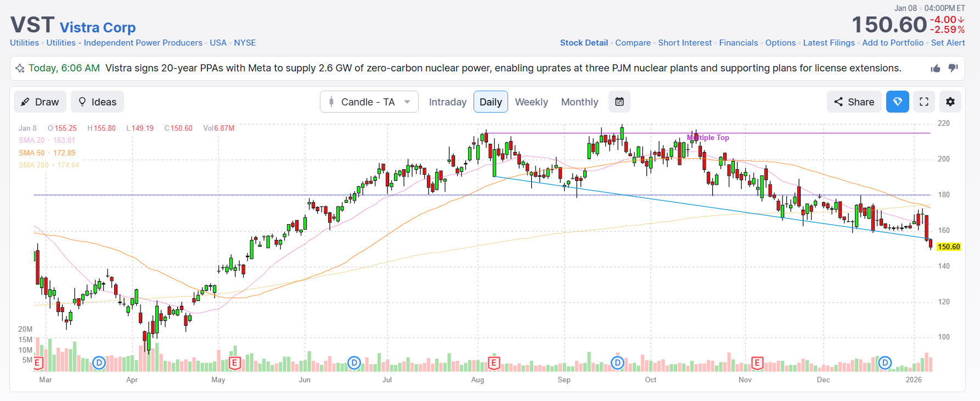Screen dimensions: 980x401
Task: Select the Monthly timeframe
Action: click(x=579, y=102)
